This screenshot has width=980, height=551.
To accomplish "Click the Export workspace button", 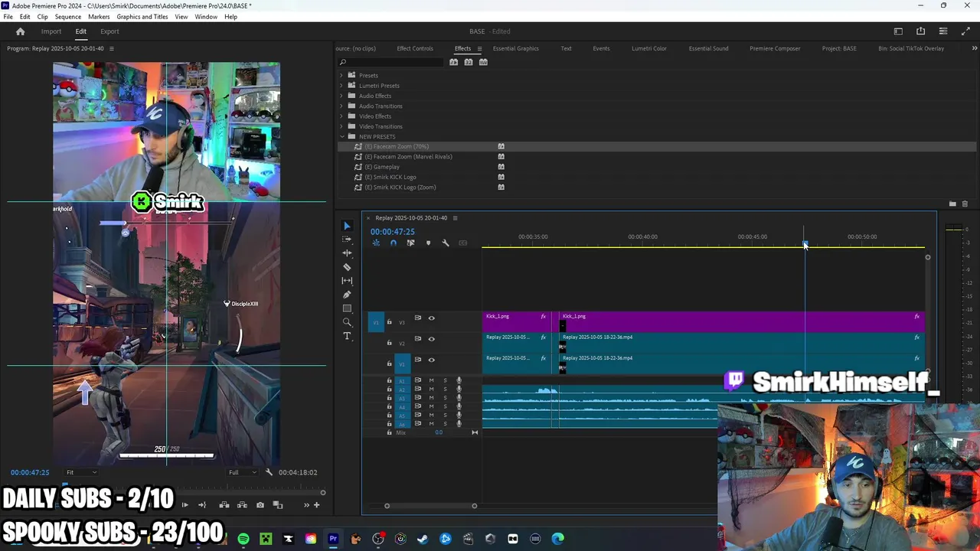I will pos(109,31).
